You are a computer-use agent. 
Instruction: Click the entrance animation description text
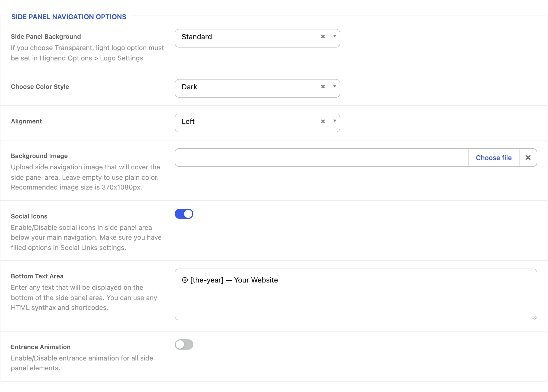(82, 363)
